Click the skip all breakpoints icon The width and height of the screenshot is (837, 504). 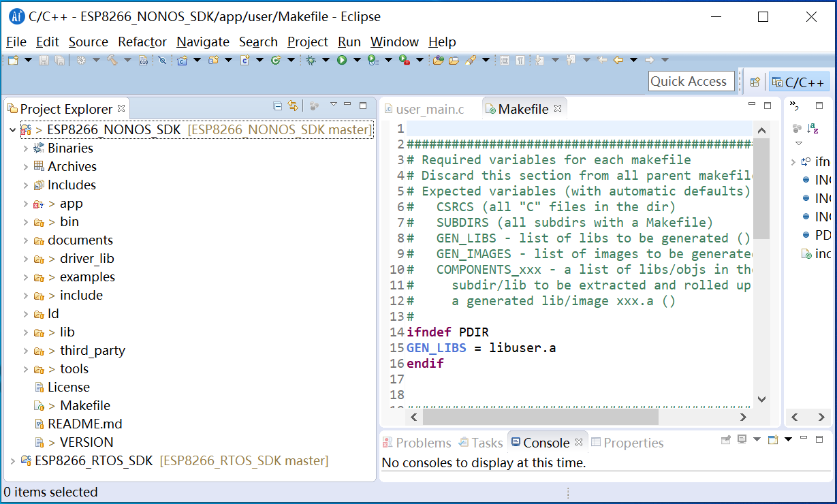pos(162,60)
